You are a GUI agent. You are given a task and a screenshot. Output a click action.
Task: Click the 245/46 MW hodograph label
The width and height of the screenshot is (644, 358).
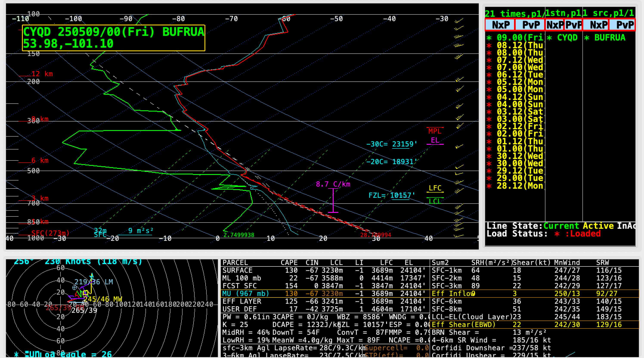103,299
